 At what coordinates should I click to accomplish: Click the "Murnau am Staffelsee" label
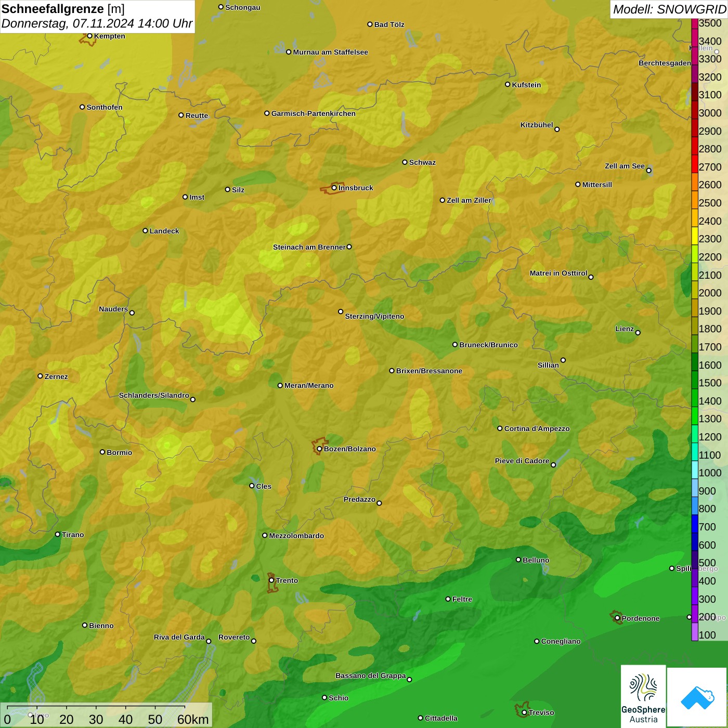tap(330, 52)
